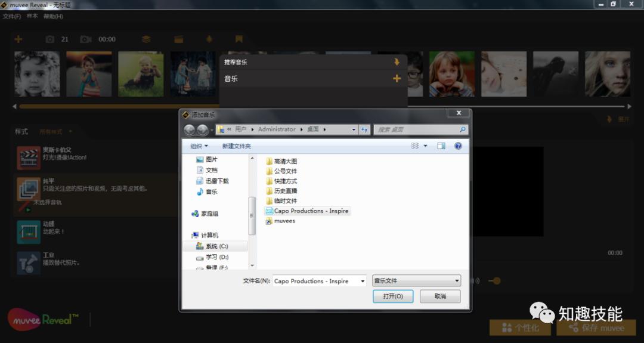Viewport: 644px width, 343px height.
Task: Click the refresh button beside the address bar
Action: [x=365, y=129]
